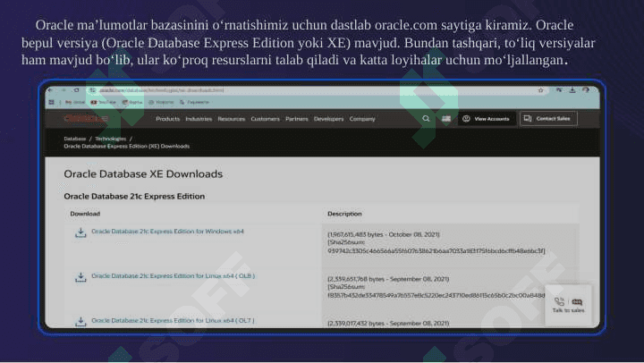Image resolution: width=644 pixels, height=363 pixels.
Task: Reload the page with the refresh icon
Action: coord(76,90)
